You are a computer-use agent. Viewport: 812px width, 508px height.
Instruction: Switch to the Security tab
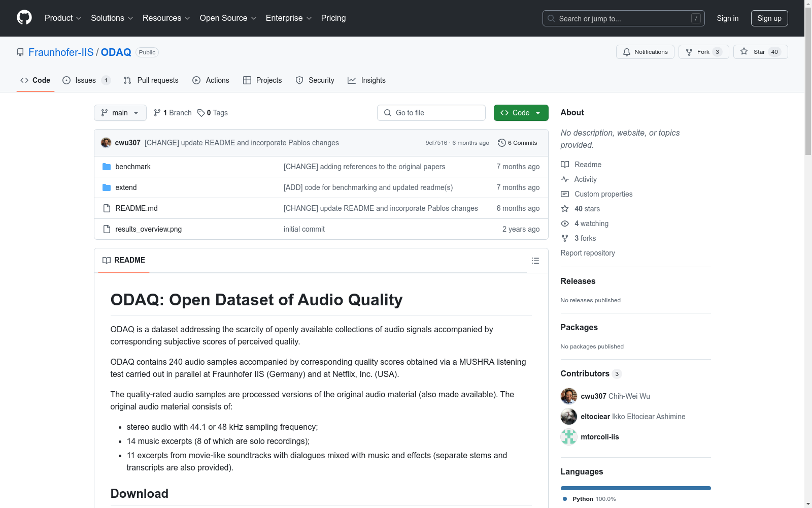point(315,80)
